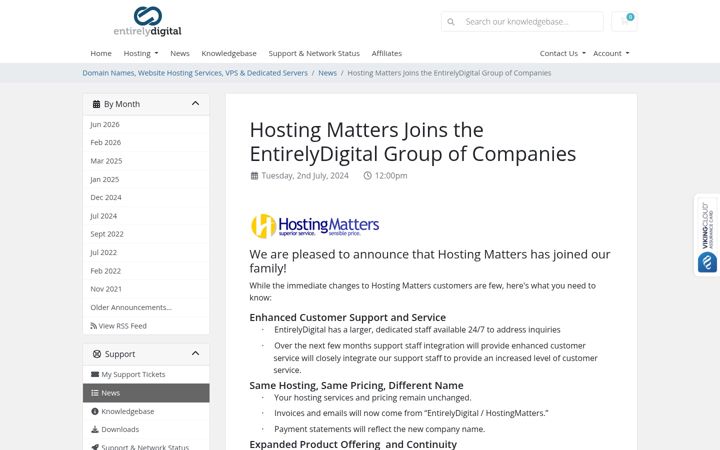Filter news by Jul 2022
Screen dimensions: 720x450
pyautogui.click(x=146, y=253)
